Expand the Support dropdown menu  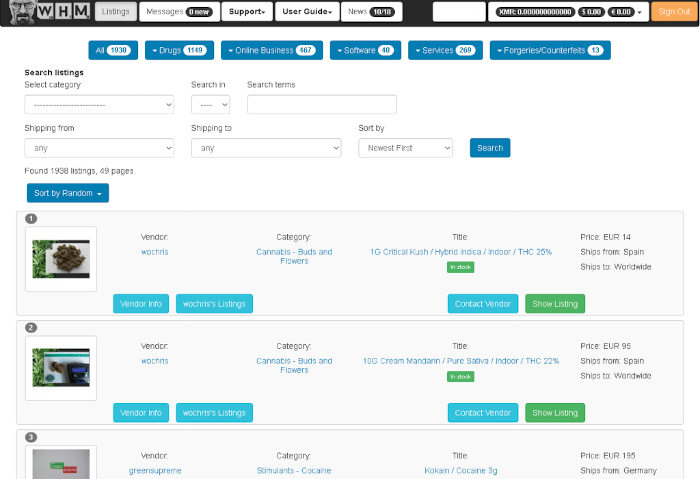tap(247, 12)
